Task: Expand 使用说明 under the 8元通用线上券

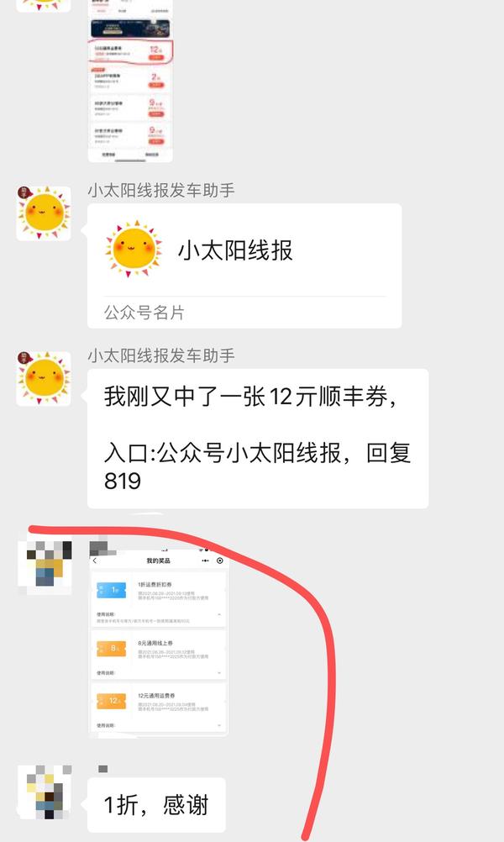Action: pos(219,673)
